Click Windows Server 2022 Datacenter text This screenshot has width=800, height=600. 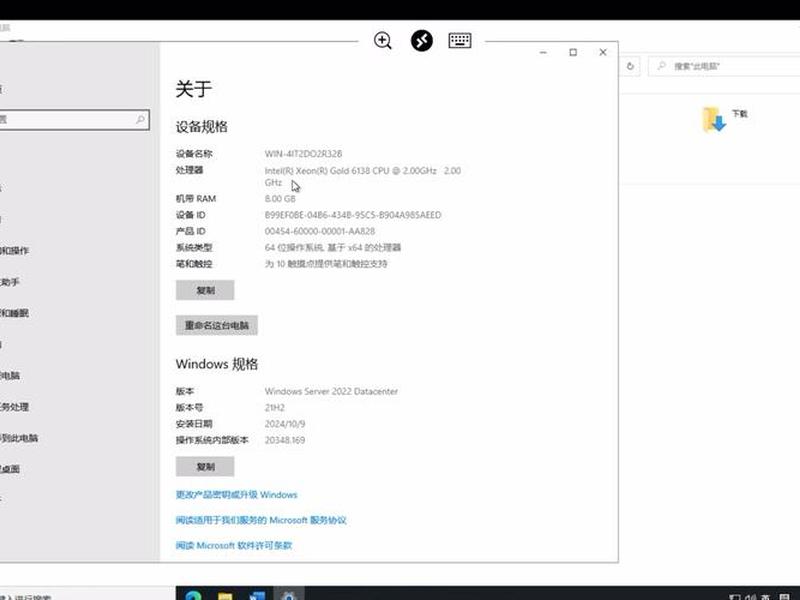point(331,391)
